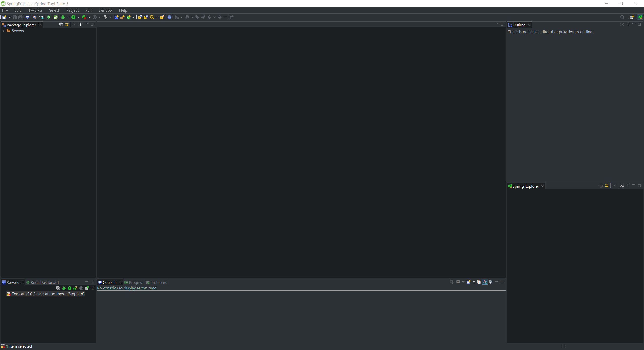Collapse all in Package Explorer
Viewport: 644px width, 350px height.
click(x=61, y=24)
